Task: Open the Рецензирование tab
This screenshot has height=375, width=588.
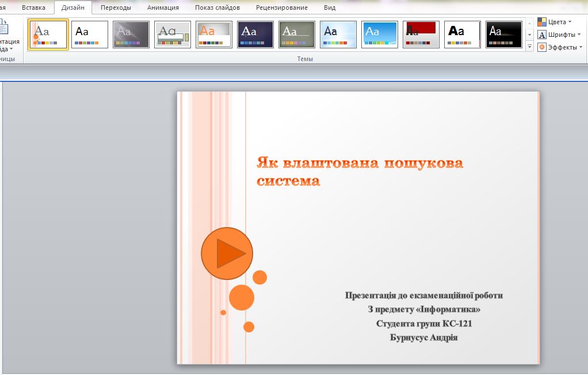Action: (x=281, y=7)
